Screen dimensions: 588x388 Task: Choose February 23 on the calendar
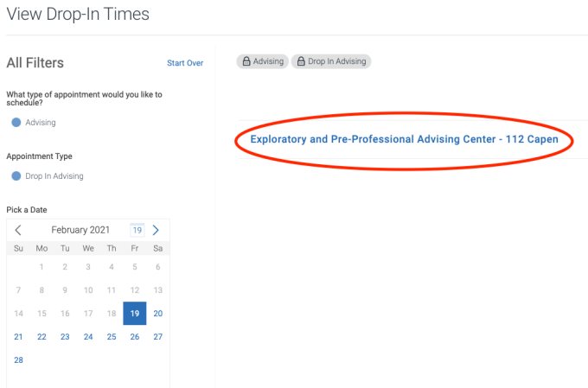65,337
